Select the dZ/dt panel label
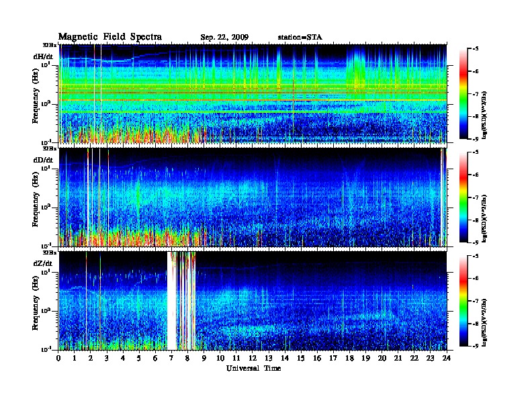The image size is (532, 411). point(43,263)
